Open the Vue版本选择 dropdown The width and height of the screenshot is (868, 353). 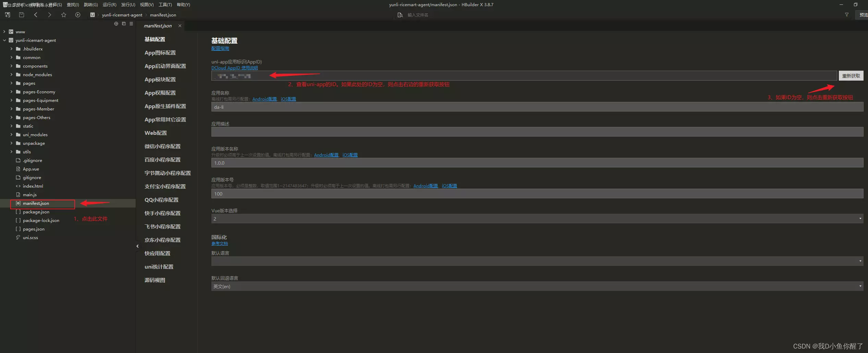537,219
